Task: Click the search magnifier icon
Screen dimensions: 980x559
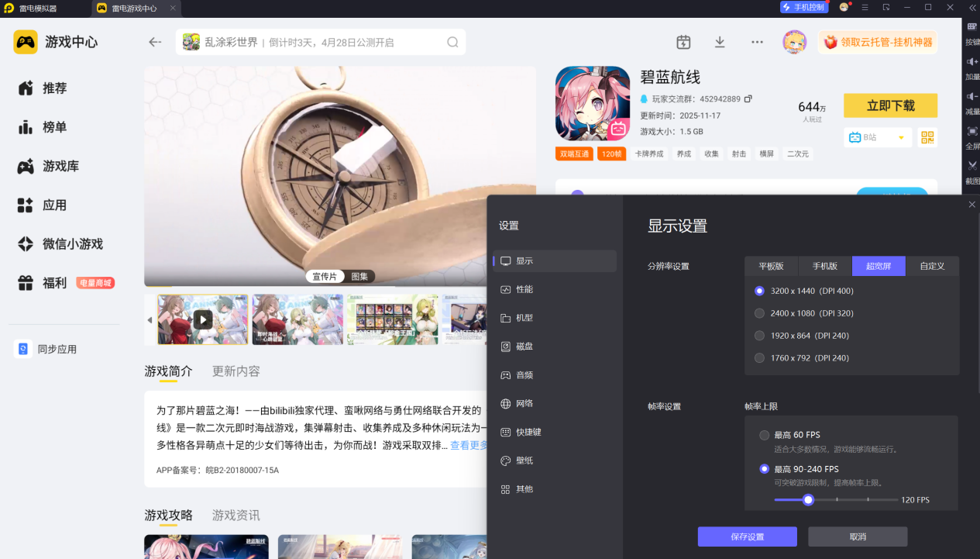Action: coord(452,42)
